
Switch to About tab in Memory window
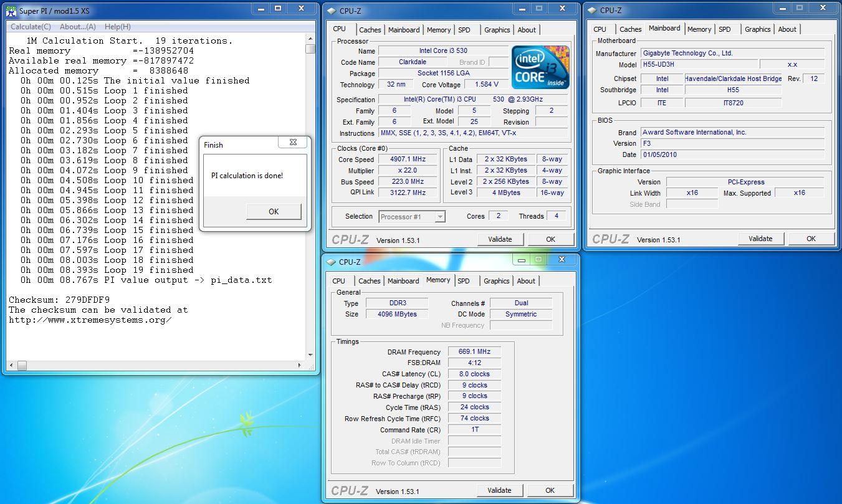pos(526,281)
